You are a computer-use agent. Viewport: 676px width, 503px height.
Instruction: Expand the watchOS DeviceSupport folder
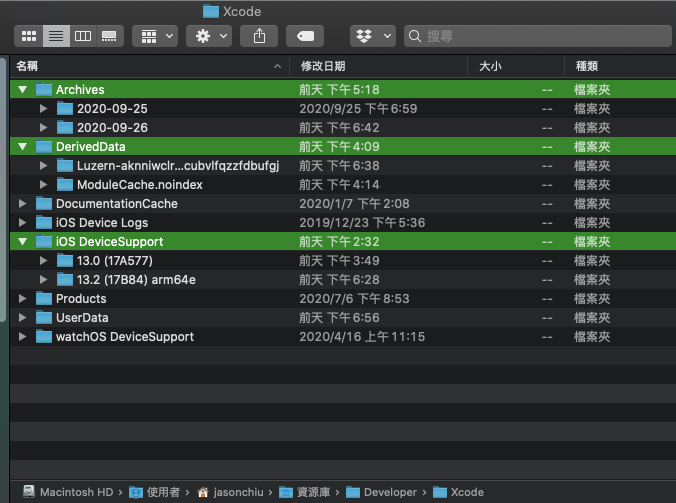pos(22,337)
